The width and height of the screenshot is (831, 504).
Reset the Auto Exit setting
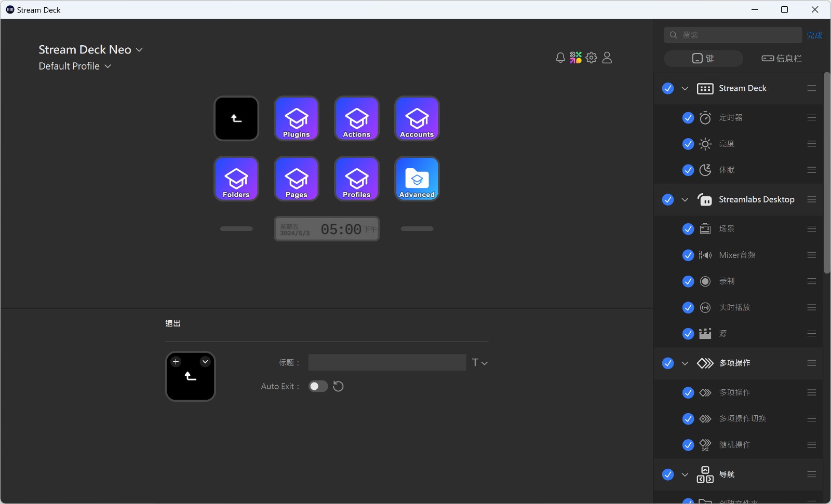[x=338, y=386]
